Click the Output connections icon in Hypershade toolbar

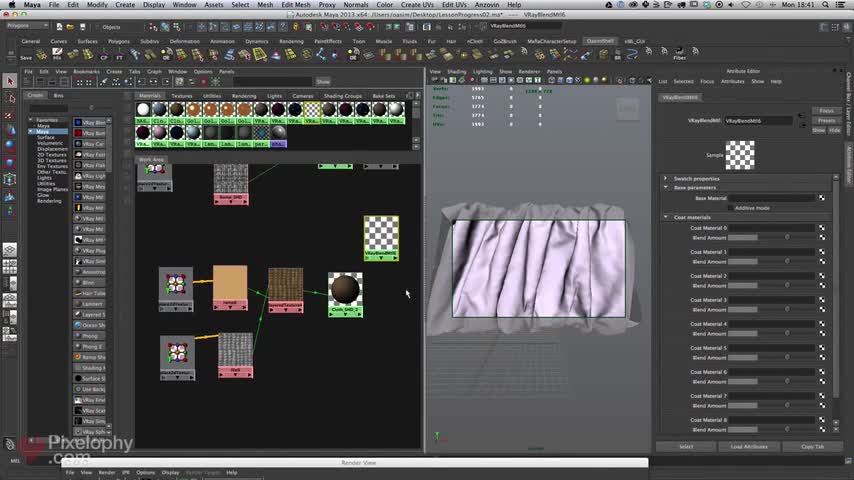(x=166, y=82)
